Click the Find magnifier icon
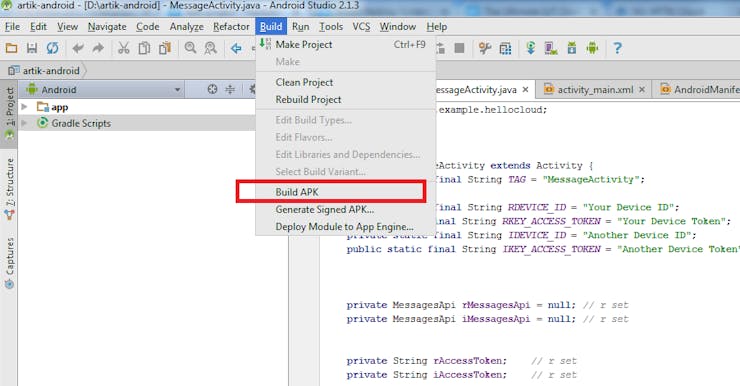Viewport: 740px width, 386px height. [x=190, y=48]
